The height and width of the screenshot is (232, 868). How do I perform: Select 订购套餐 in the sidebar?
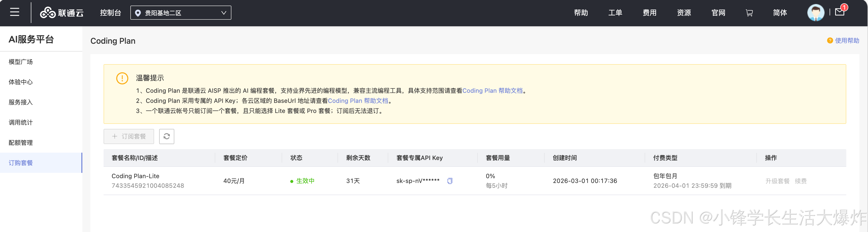(41, 163)
